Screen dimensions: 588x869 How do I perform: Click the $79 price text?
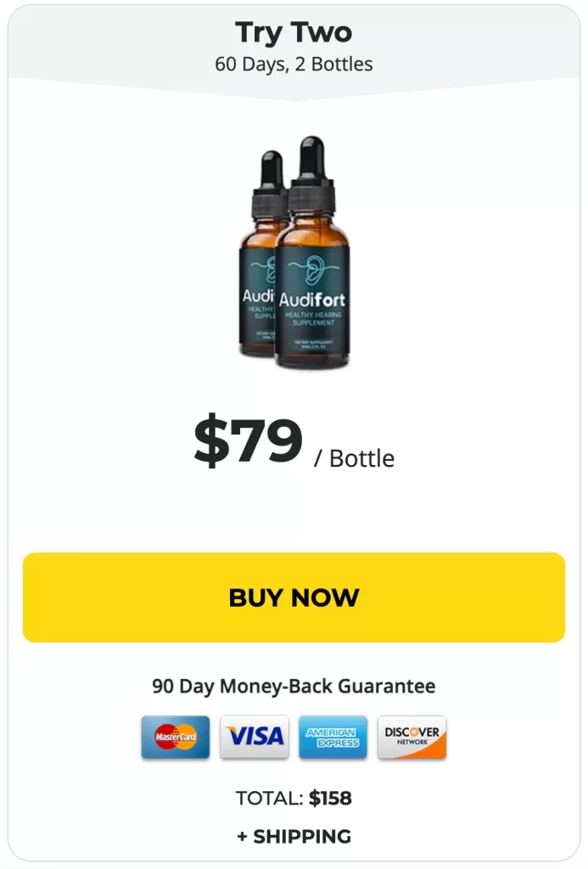pyautogui.click(x=249, y=439)
